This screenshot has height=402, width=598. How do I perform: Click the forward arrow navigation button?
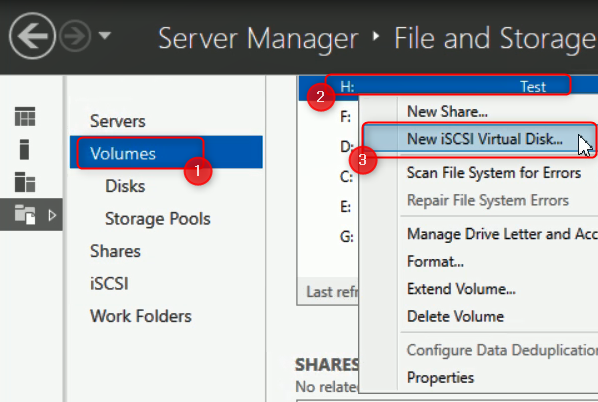(75, 36)
